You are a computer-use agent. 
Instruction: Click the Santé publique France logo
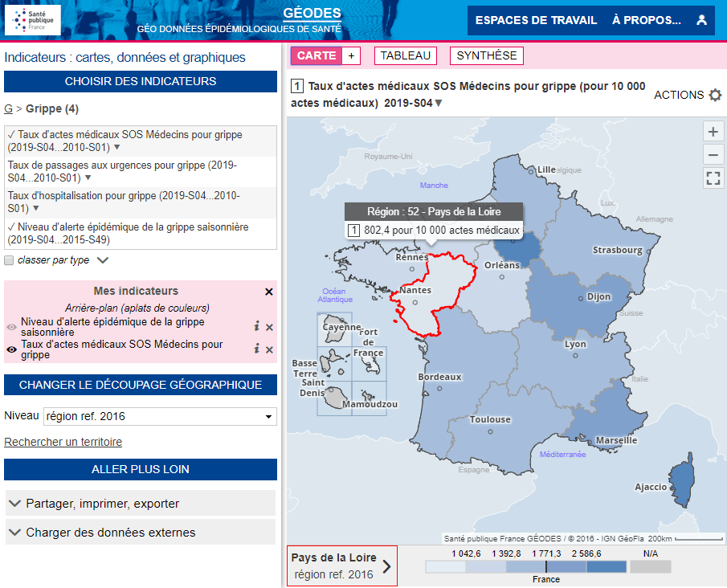coord(33,20)
